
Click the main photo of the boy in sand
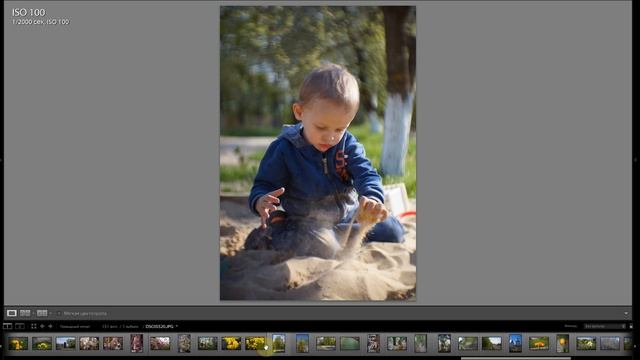(318, 153)
